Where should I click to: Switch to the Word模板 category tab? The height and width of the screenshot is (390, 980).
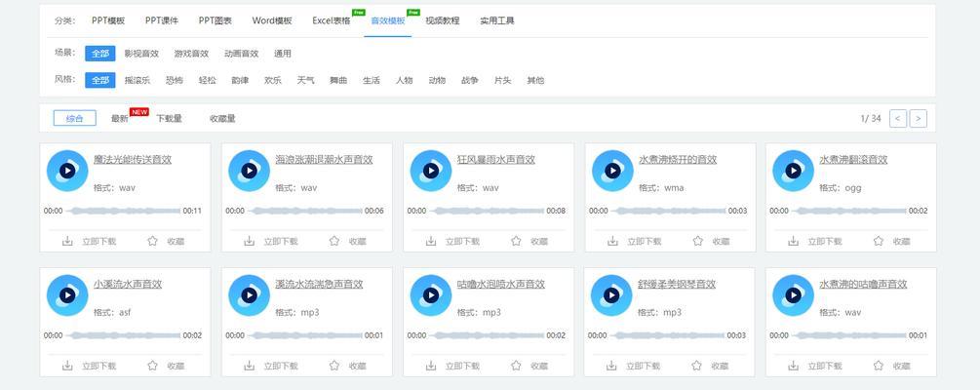tap(272, 20)
